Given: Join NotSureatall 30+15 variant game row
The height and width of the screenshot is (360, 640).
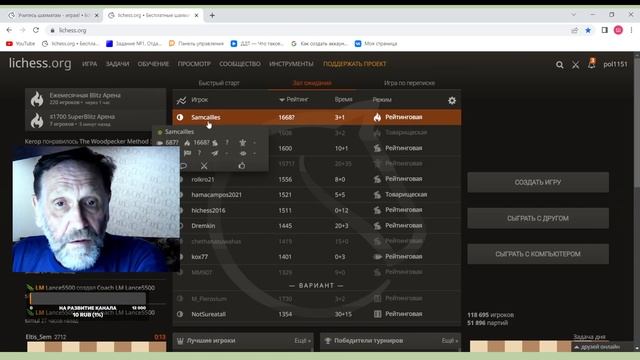Looking at the screenshot, I should pos(317,314).
